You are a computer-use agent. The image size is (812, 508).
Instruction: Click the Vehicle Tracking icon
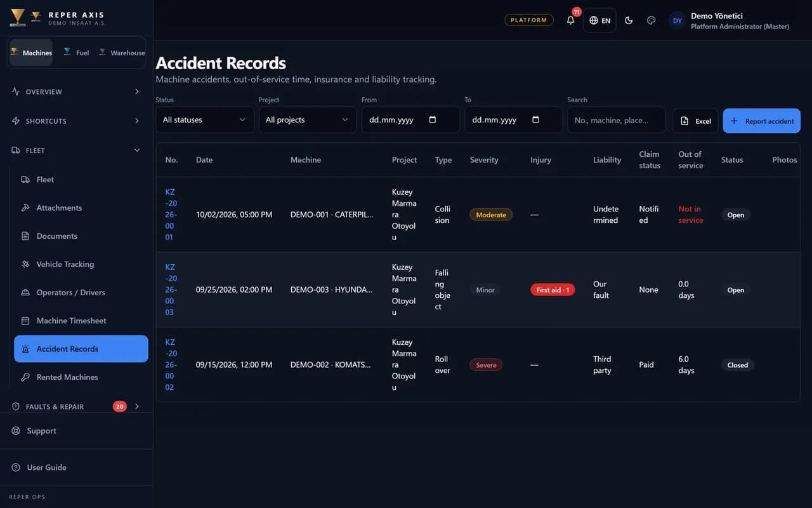(25, 264)
